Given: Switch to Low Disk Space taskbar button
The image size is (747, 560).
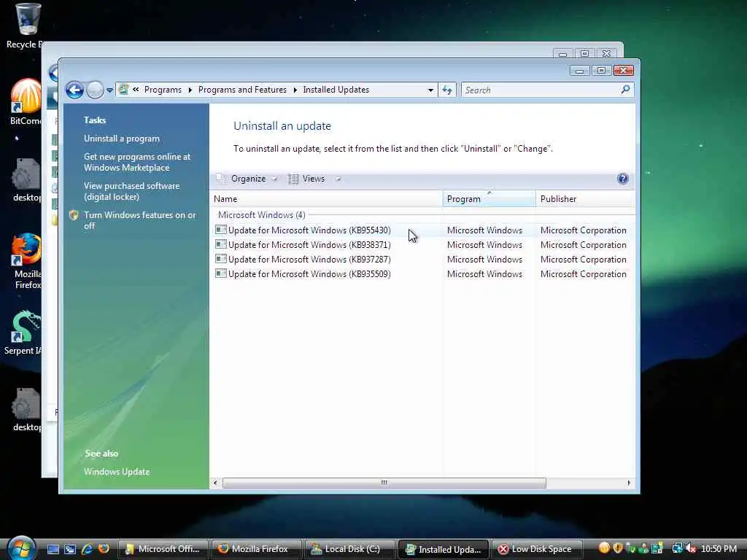Looking at the screenshot, I should click(536, 549).
